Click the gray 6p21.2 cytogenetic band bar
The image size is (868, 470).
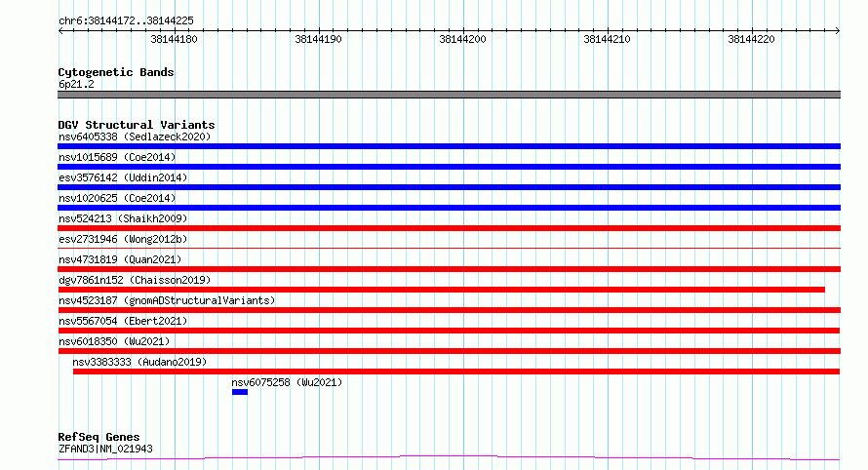click(449, 95)
